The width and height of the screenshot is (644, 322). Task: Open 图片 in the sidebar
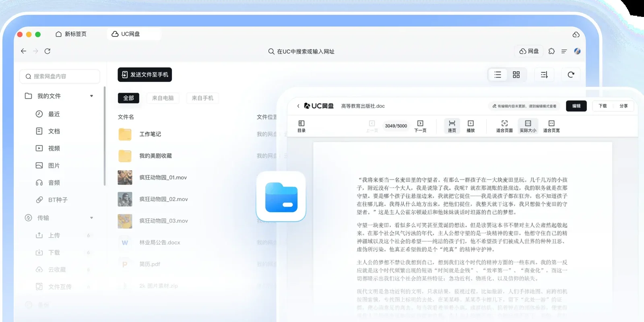[x=48, y=165]
